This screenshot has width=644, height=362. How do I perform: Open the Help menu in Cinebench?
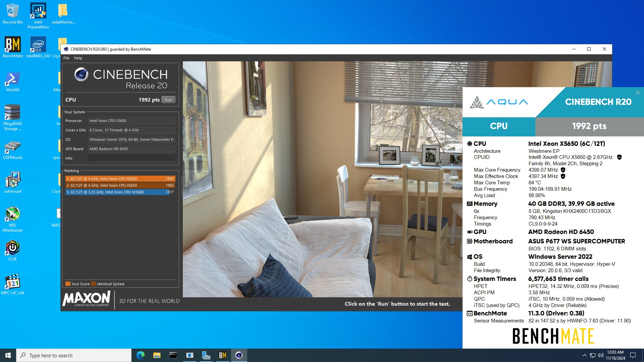pos(78,58)
